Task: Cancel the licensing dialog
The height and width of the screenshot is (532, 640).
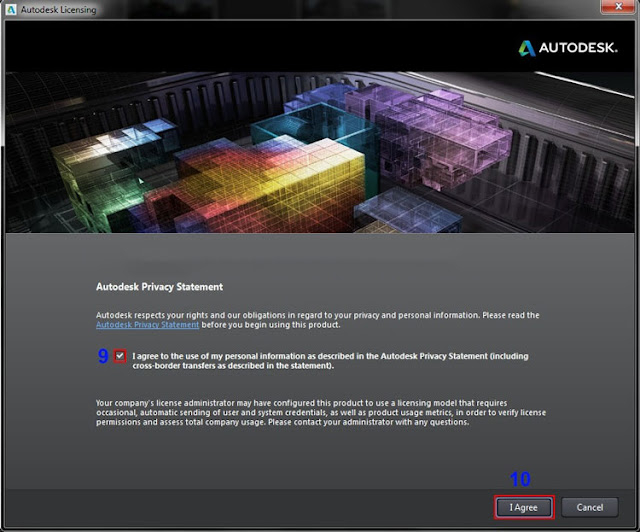Action: (589, 508)
